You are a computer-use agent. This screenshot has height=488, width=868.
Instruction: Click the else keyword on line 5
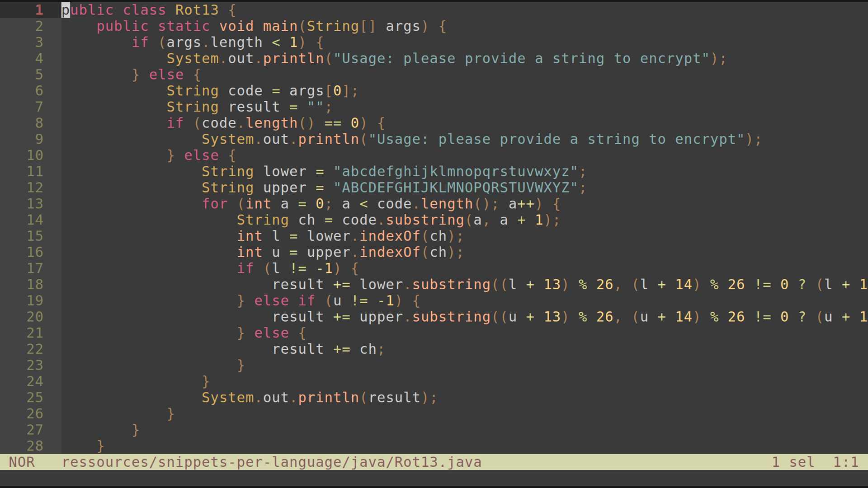click(x=165, y=75)
